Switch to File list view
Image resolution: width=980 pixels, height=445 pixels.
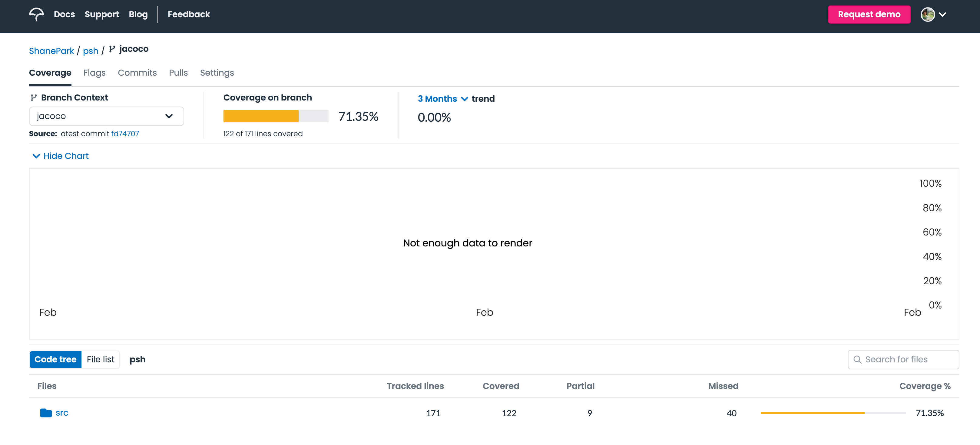click(101, 359)
